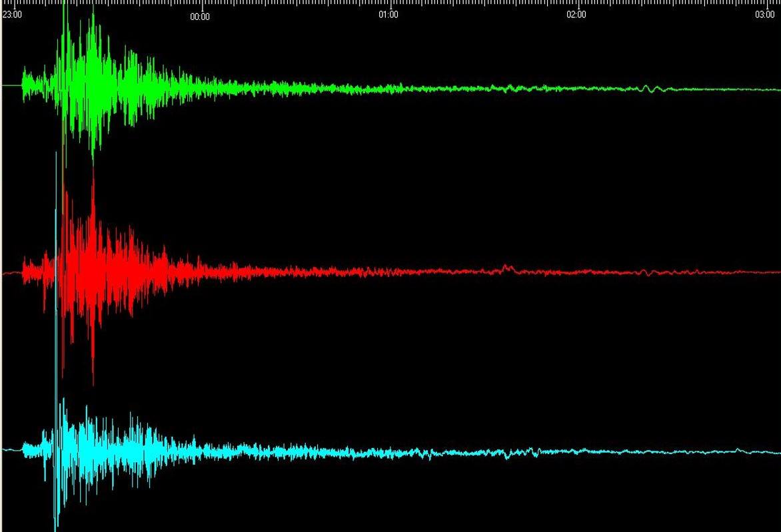The height and width of the screenshot is (532, 781).
Task: Select the 00:00 time marker
Action: click(199, 17)
